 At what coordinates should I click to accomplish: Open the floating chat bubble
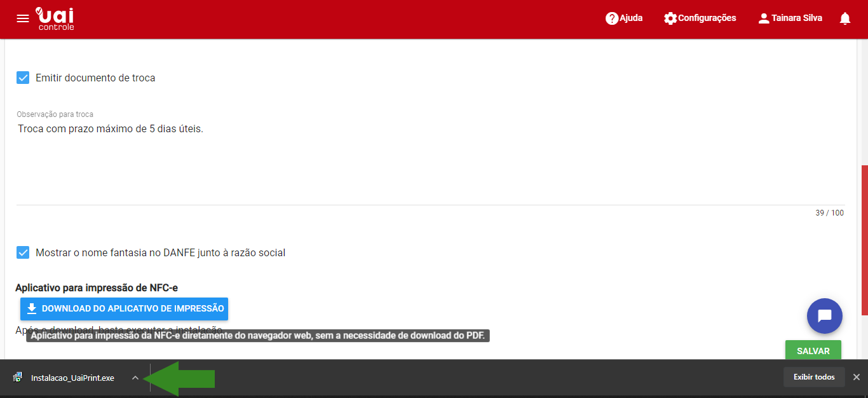824,316
